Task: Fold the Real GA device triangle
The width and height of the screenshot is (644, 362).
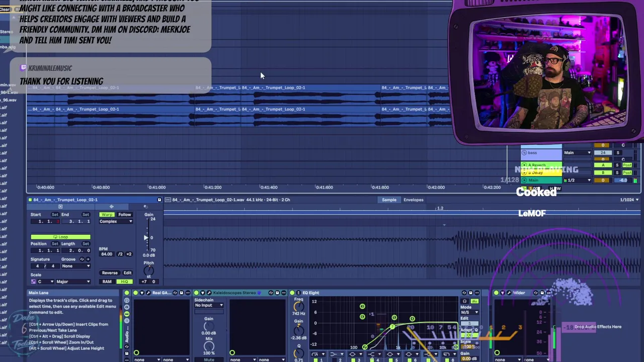Action: (x=142, y=293)
